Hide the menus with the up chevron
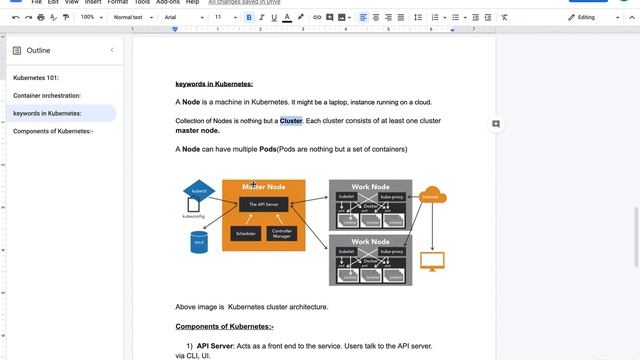The width and height of the screenshot is (640, 360). [x=632, y=18]
